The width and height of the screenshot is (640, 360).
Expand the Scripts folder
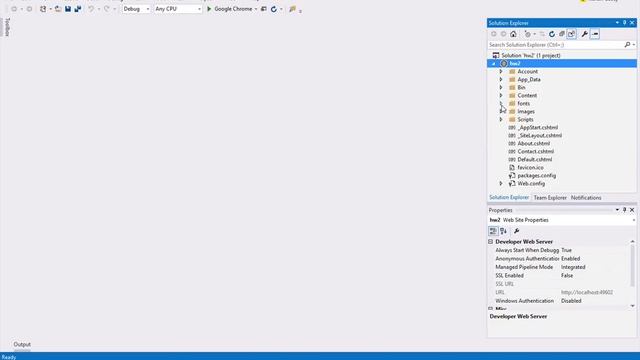point(501,120)
